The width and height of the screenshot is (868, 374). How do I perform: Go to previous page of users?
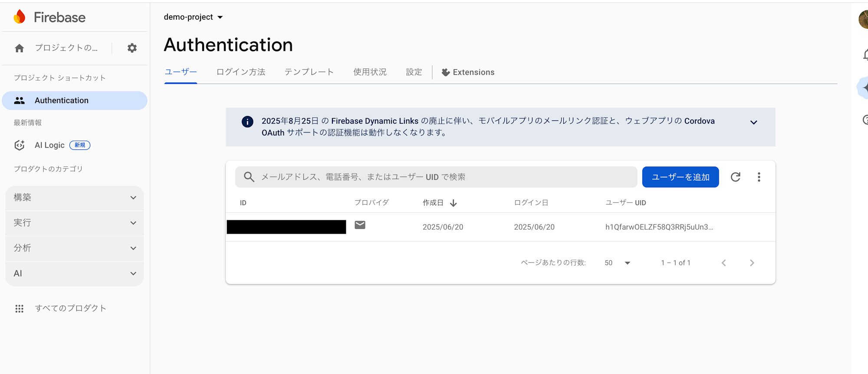[723, 263]
